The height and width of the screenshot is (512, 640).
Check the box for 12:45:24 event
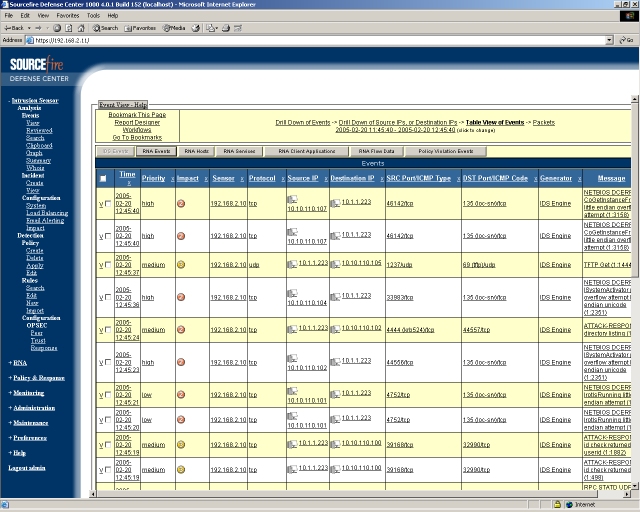[108, 329]
